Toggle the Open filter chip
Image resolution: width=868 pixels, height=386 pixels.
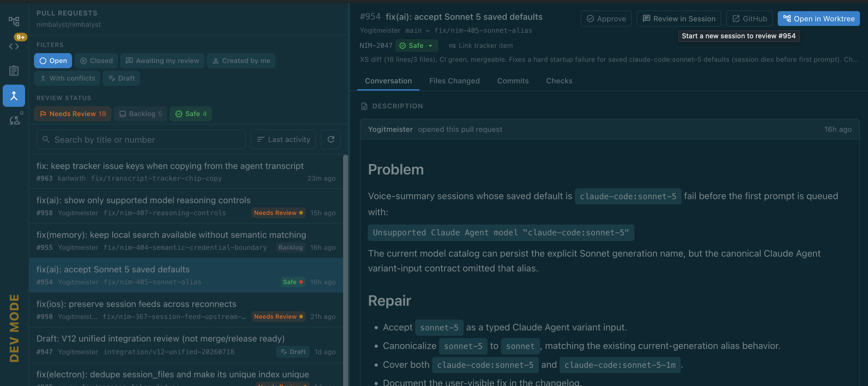pyautogui.click(x=53, y=61)
